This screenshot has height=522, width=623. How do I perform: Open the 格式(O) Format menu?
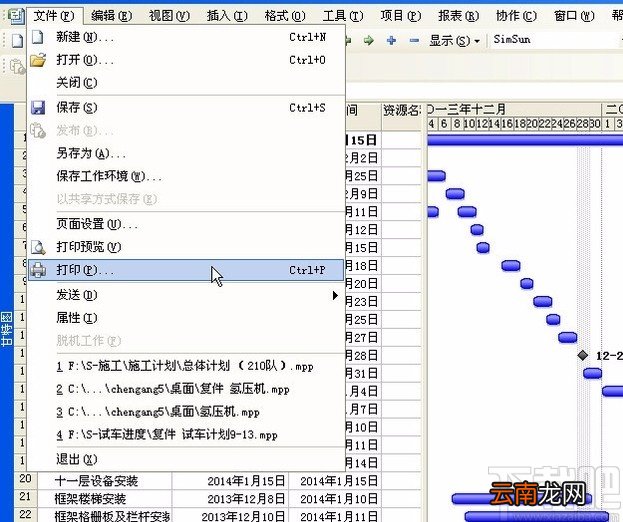(285, 16)
